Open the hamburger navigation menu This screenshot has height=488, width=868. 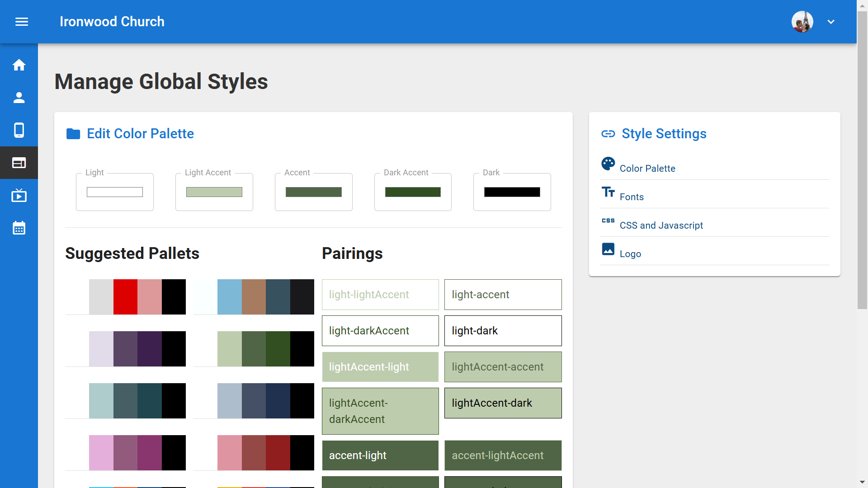[22, 22]
